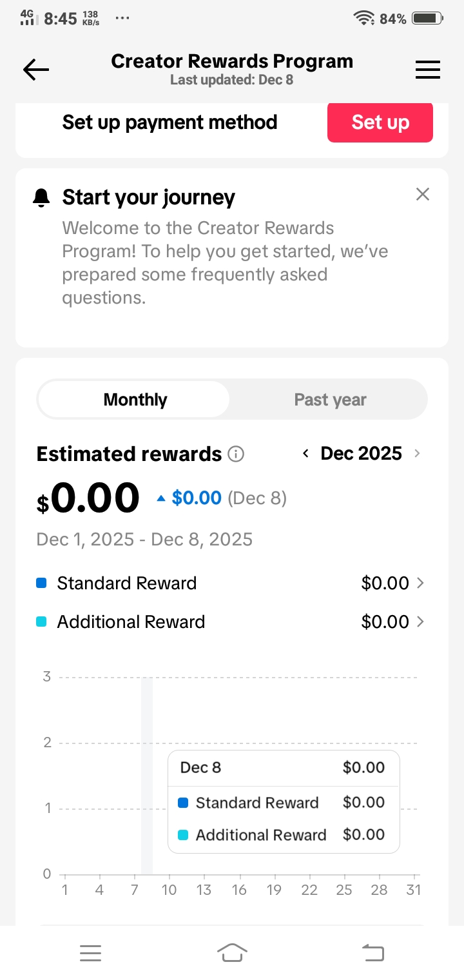464x980 pixels.
Task: Click the bell notification icon
Action: (41, 198)
